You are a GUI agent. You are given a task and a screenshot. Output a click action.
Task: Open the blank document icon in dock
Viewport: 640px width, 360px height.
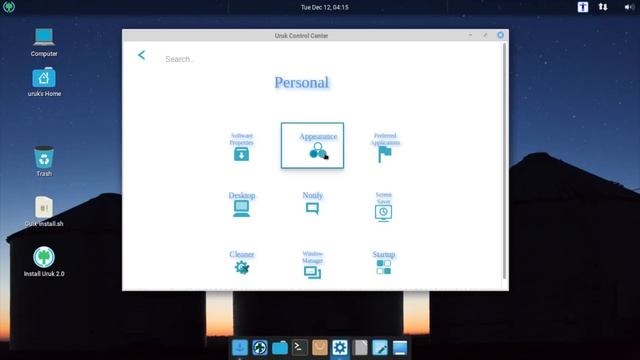pos(360,348)
